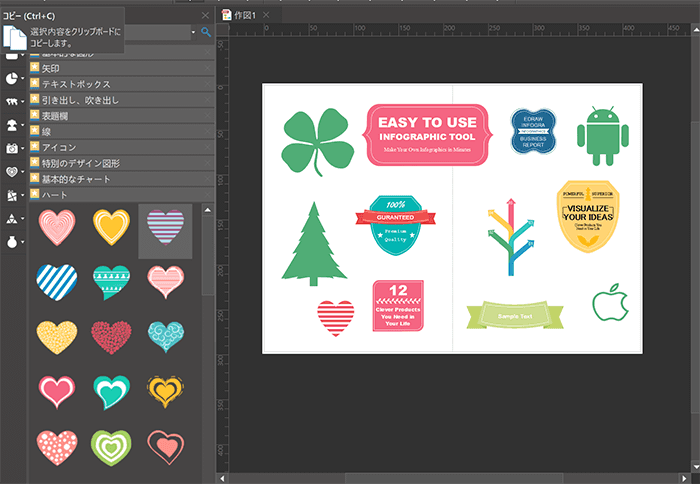Open the library search box dropdown arrow

pyautogui.click(x=193, y=32)
